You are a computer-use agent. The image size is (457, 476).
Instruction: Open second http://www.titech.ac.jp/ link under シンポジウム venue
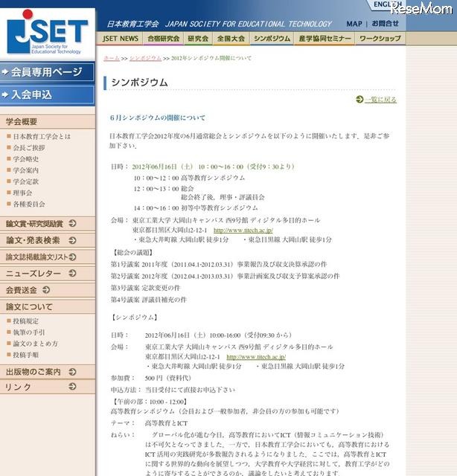click(x=256, y=357)
